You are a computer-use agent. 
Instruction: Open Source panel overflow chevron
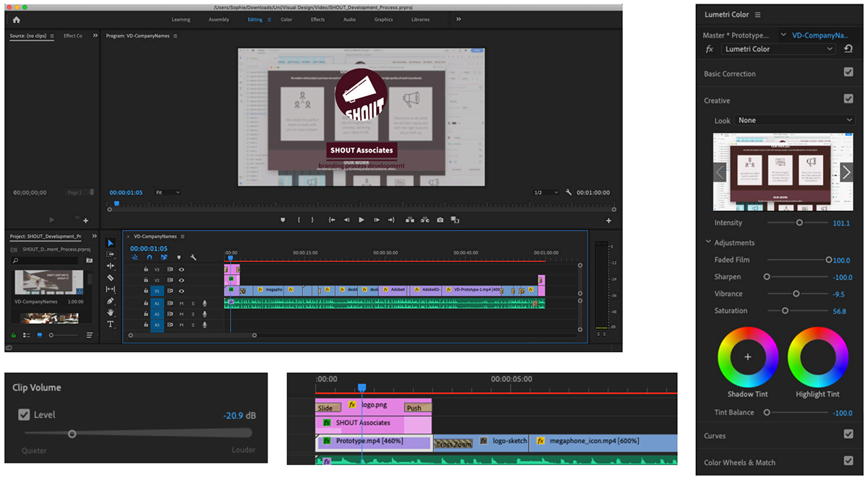tap(95, 35)
